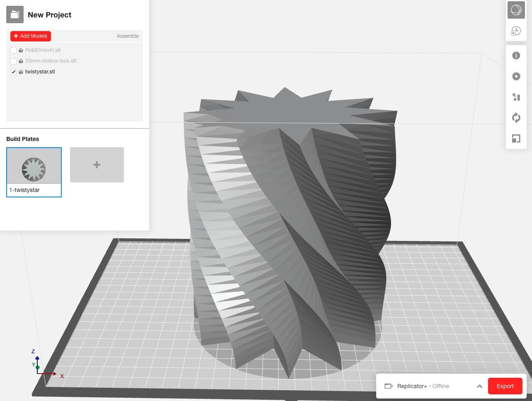The width and height of the screenshot is (532, 401).
Task: Select the 1-twistystar build plate thumbnail
Action: point(34,168)
